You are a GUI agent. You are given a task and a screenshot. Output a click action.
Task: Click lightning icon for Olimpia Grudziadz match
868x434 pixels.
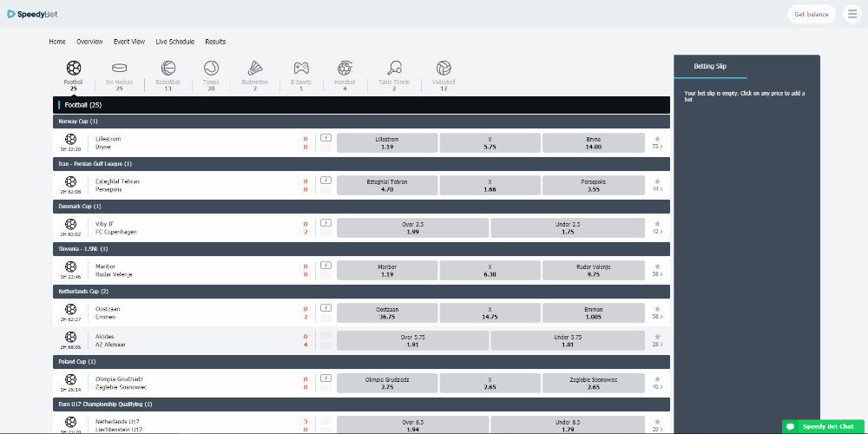coord(326,378)
